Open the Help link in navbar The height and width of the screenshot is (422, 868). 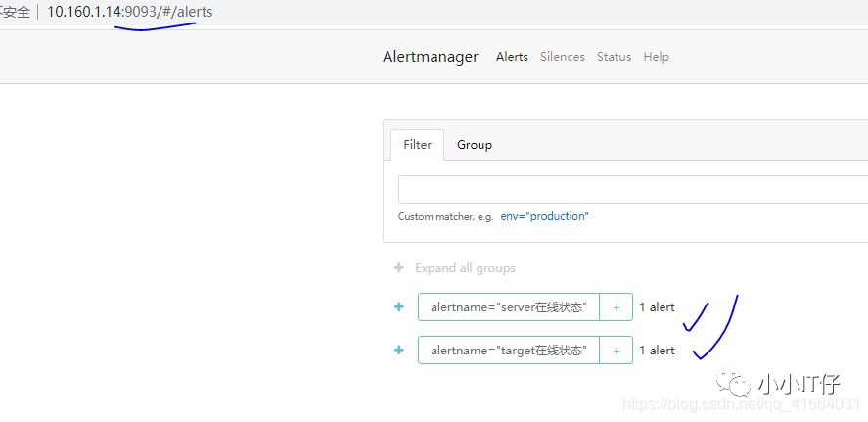[656, 57]
